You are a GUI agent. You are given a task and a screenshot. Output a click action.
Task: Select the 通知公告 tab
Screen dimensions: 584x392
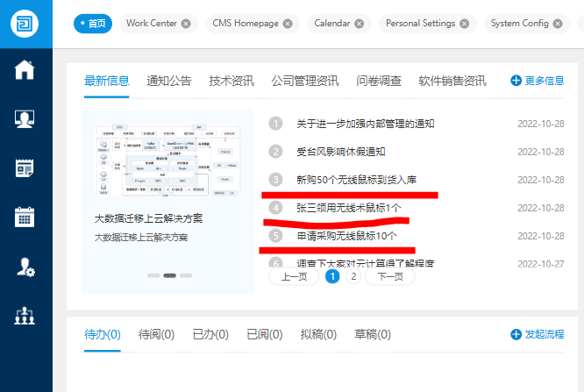tap(168, 81)
